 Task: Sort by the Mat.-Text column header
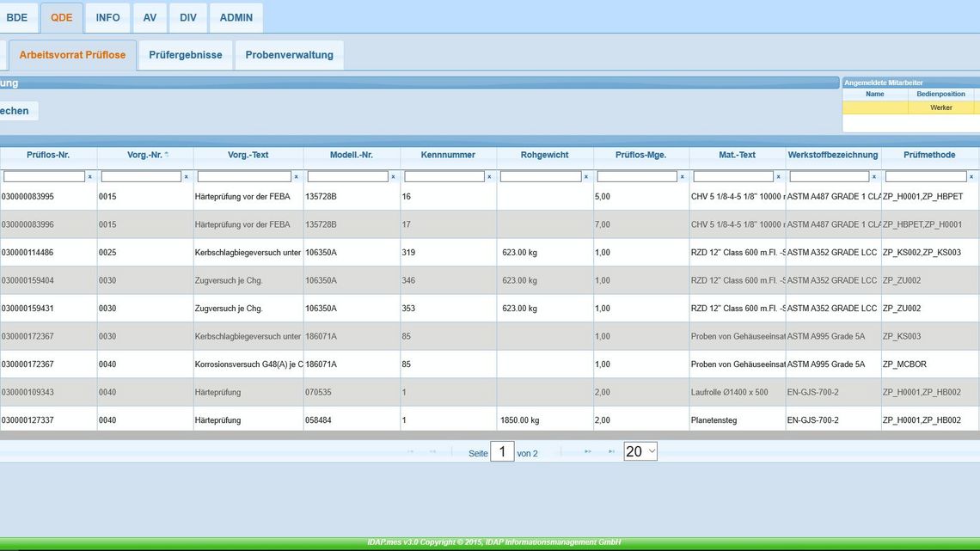point(737,155)
